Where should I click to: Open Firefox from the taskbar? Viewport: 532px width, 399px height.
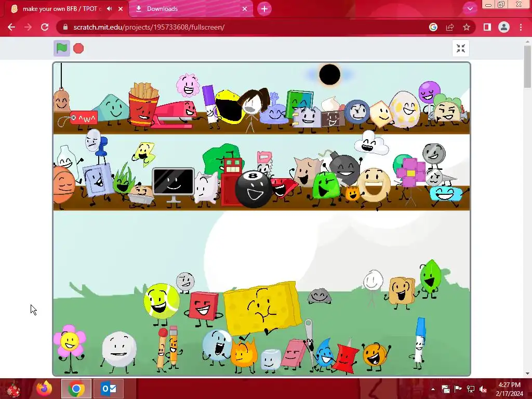click(44, 389)
